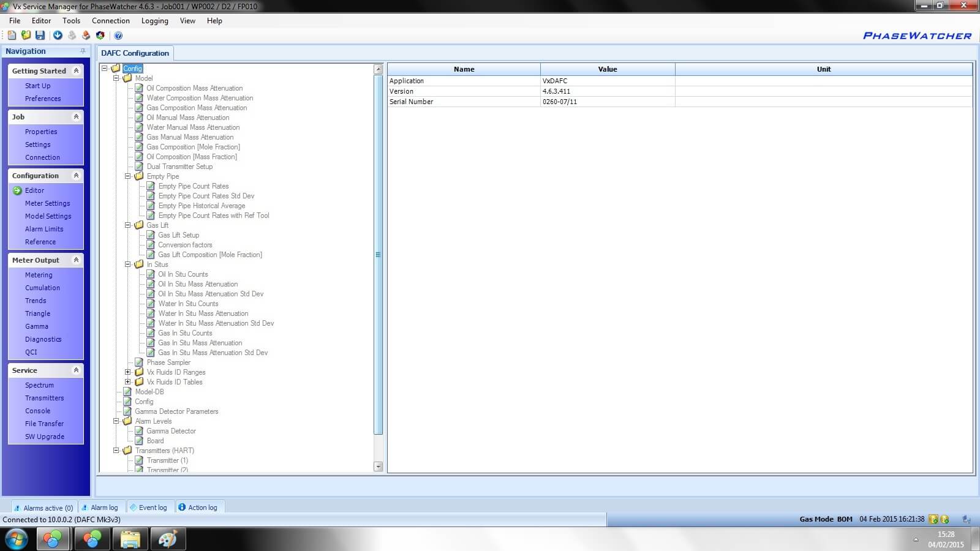Viewport: 980px width, 551px height.
Task: Click the orange upload-to-meter toolbar icon
Action: pos(86,36)
